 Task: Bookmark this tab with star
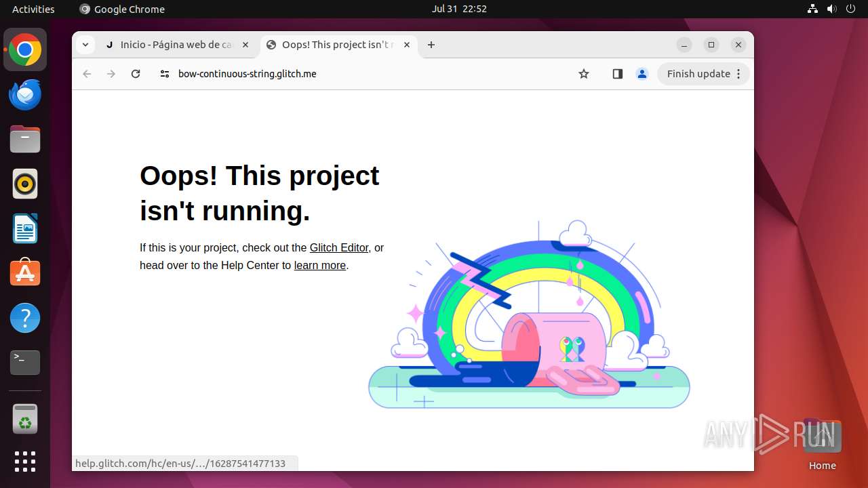(x=584, y=74)
